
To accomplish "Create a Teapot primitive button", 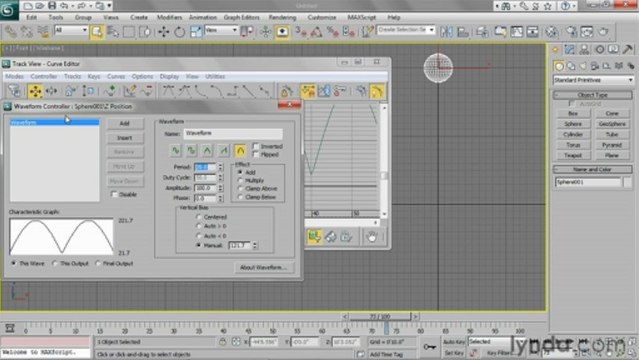I will coord(573,155).
